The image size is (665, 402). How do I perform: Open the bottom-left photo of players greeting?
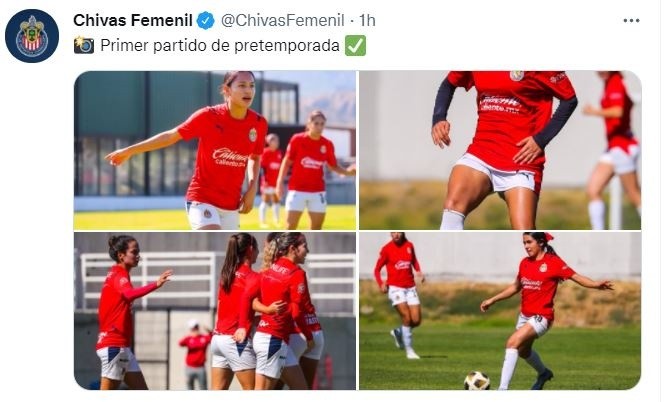coord(215,311)
